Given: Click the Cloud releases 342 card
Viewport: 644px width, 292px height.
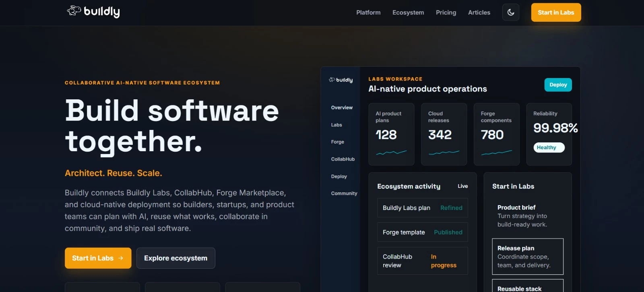Looking at the screenshot, I should point(444,134).
